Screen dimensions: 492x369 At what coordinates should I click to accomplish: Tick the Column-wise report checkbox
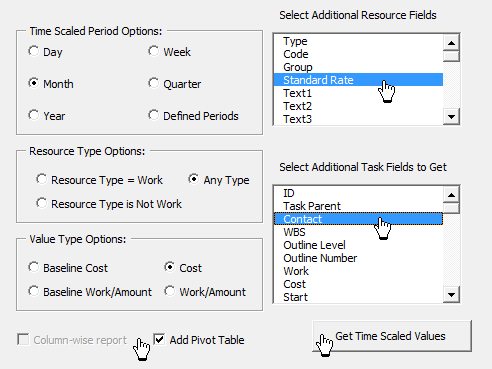(23, 340)
